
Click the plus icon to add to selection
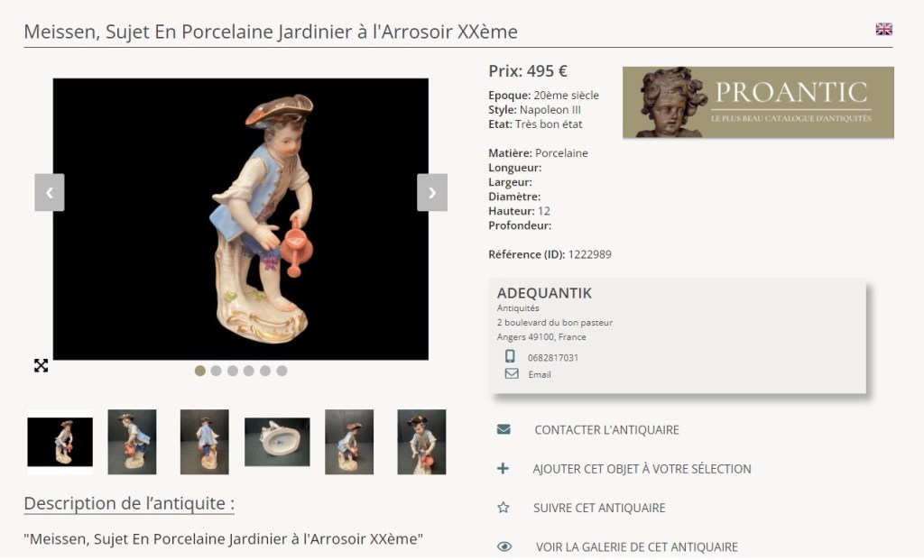[x=504, y=469]
